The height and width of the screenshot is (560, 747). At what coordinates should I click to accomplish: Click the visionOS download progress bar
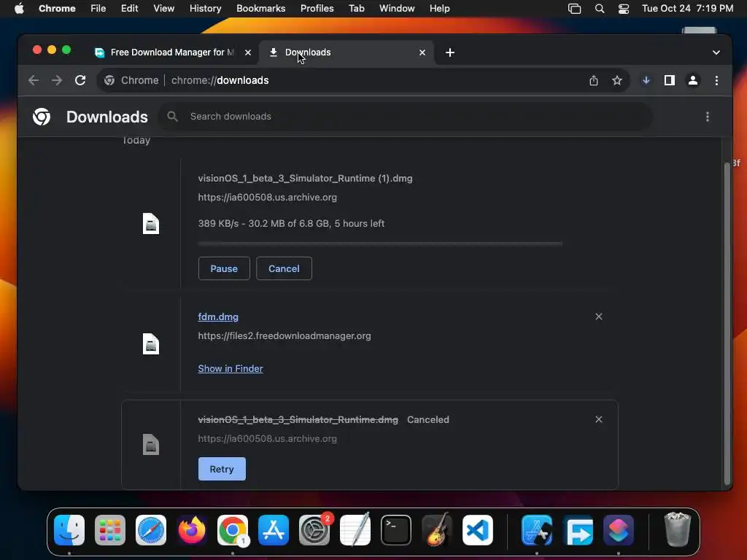(x=380, y=244)
